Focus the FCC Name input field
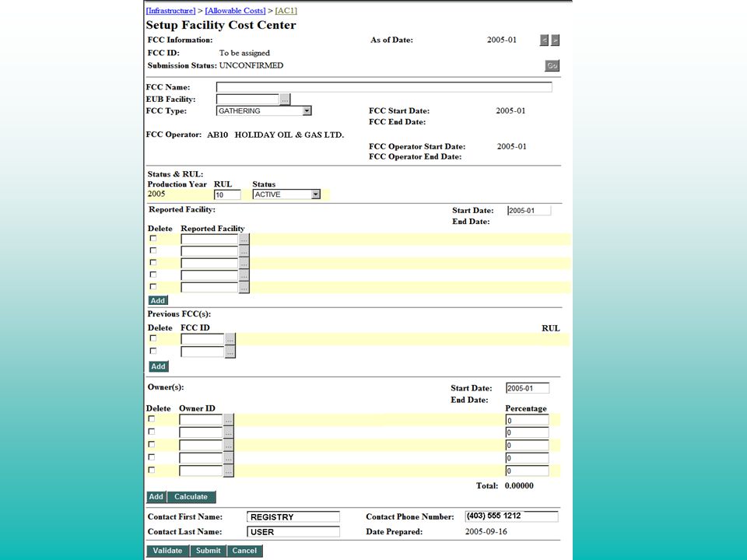747x560 pixels. (x=384, y=87)
